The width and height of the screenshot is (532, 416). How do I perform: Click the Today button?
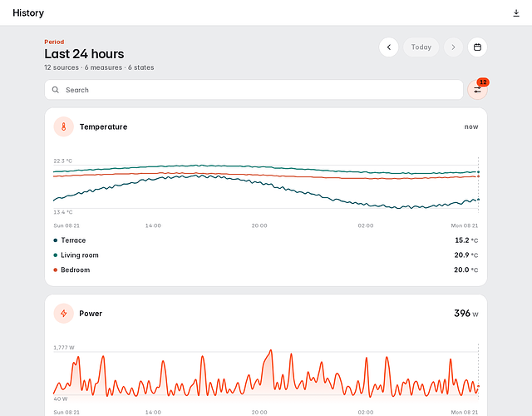point(421,47)
